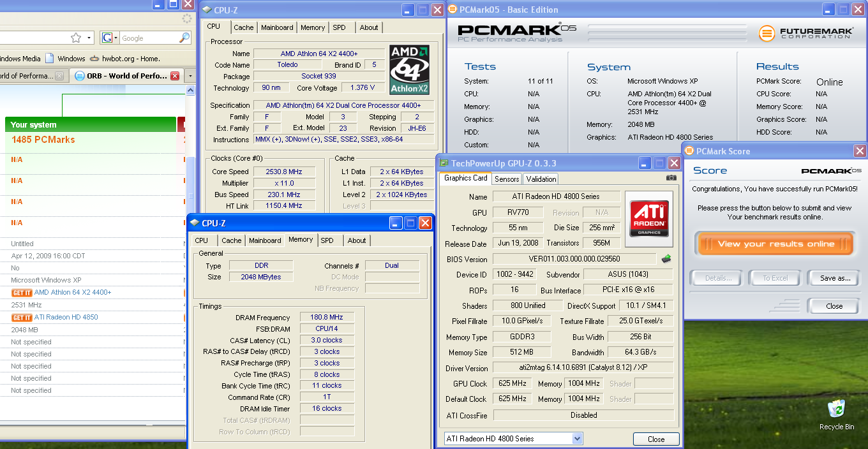This screenshot has width=868, height=449.
Task: Click the AMD Athlon X2 logo in CPU-Z
Action: tap(409, 70)
